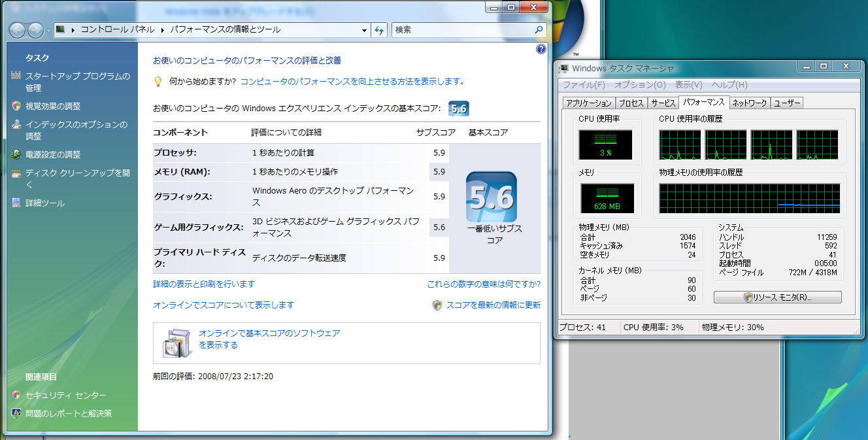This screenshot has width=868, height=440.
Task: Switch to the プロセス tab
Action: click(x=631, y=103)
